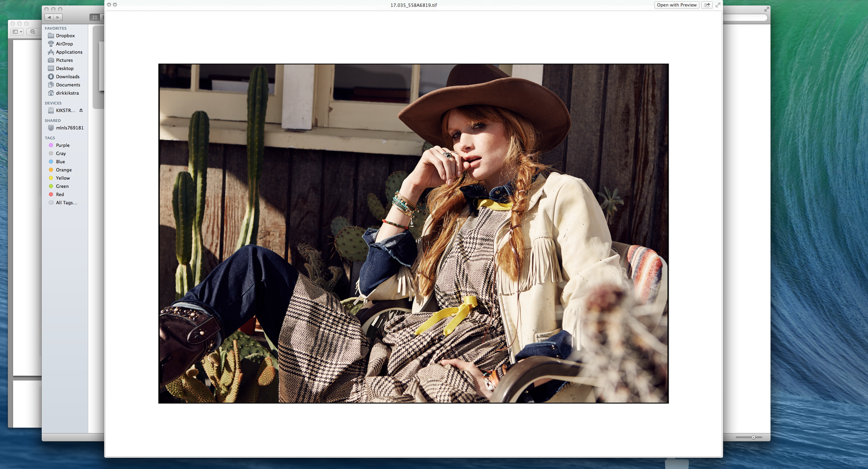868x469 pixels.
Task: Open shared computer mlnls769181
Action: 69,128
